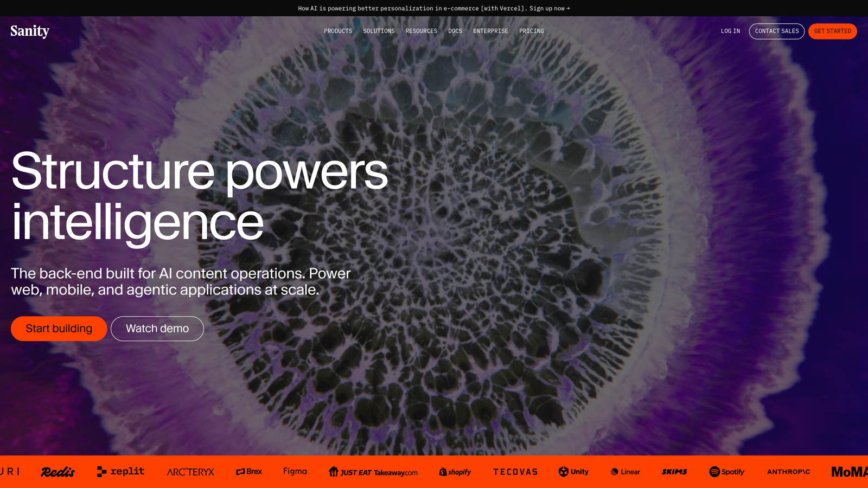Click the Start building button
The image size is (868, 488).
tap(59, 329)
